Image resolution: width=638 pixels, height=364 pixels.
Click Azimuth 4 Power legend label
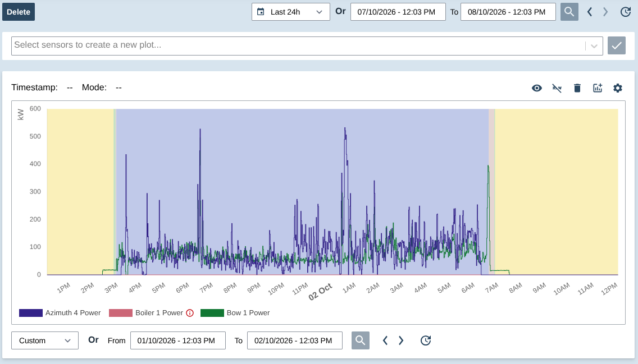pos(73,313)
